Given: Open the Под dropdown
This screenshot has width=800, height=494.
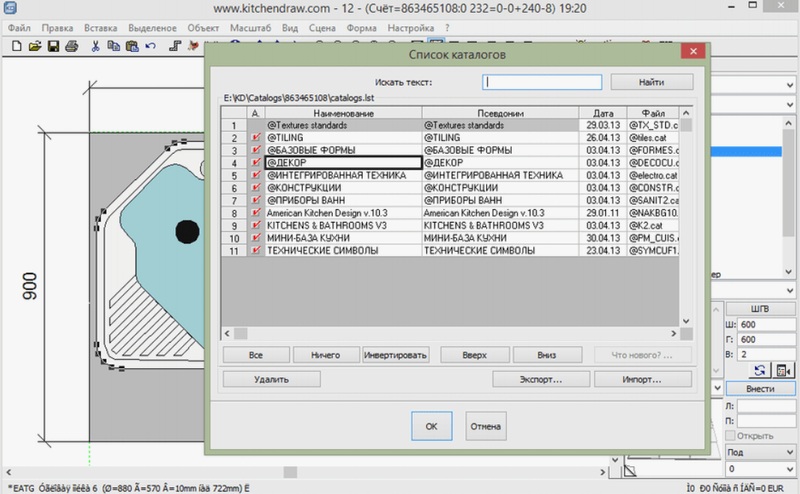Looking at the screenshot, I should tap(760, 452).
